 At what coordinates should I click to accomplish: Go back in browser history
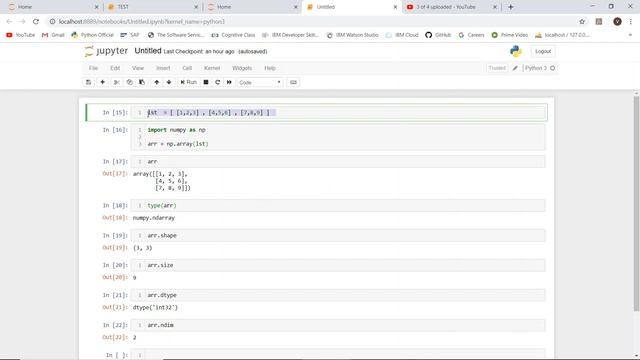tap(9, 22)
